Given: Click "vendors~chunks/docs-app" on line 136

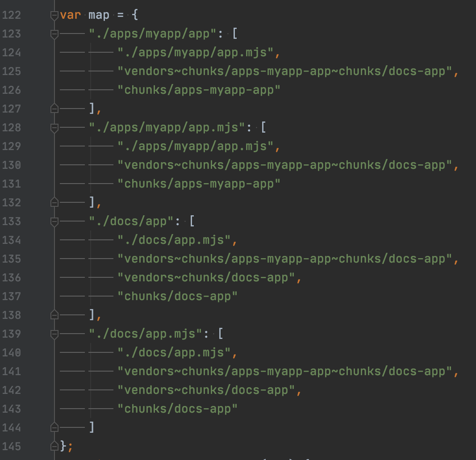Looking at the screenshot, I should pos(206,278).
